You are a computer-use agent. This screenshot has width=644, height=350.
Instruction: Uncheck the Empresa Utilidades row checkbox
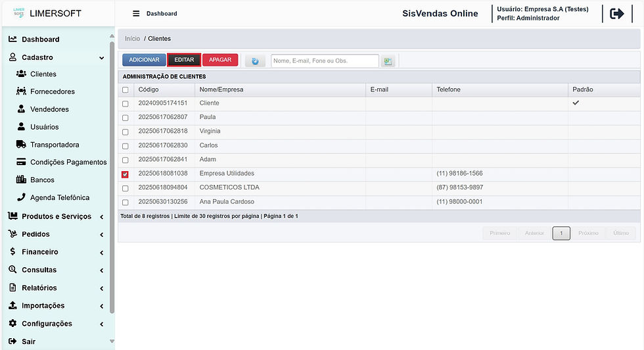pos(126,174)
